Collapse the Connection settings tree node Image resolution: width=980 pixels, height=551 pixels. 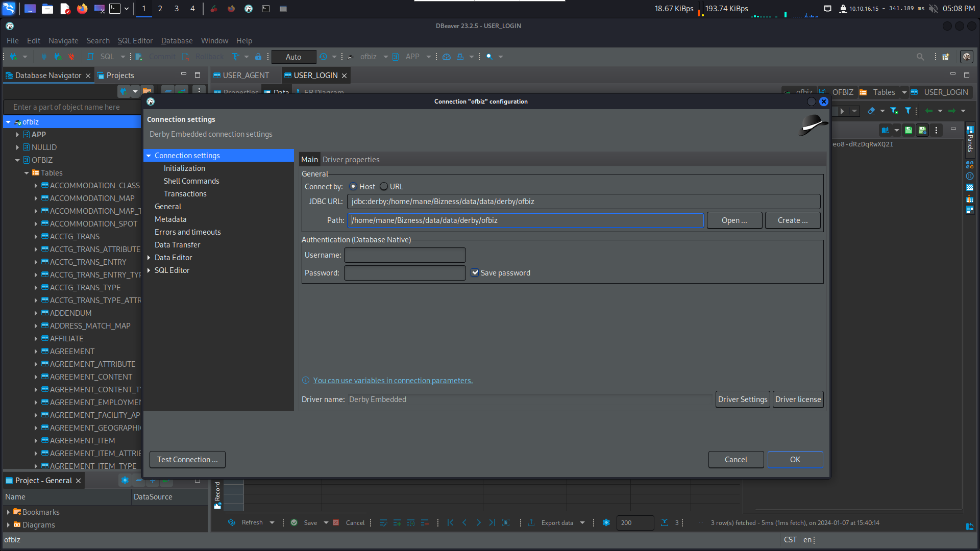click(x=149, y=156)
